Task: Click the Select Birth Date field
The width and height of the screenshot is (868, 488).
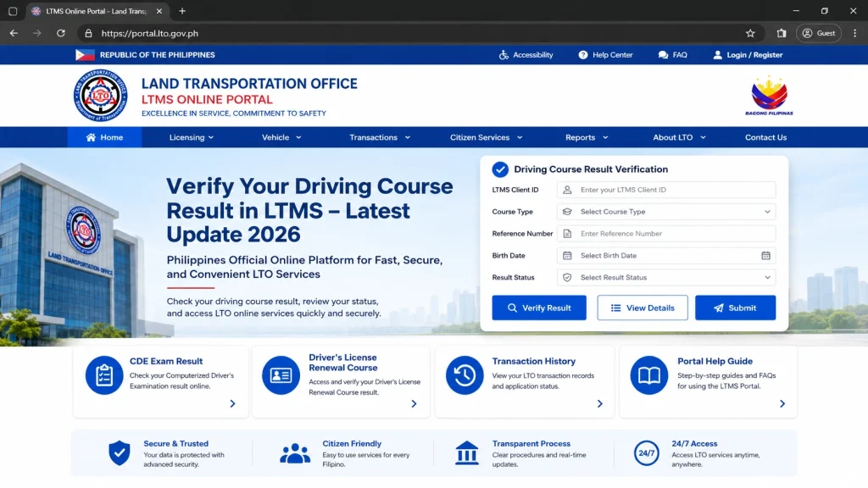Action: [x=666, y=256]
